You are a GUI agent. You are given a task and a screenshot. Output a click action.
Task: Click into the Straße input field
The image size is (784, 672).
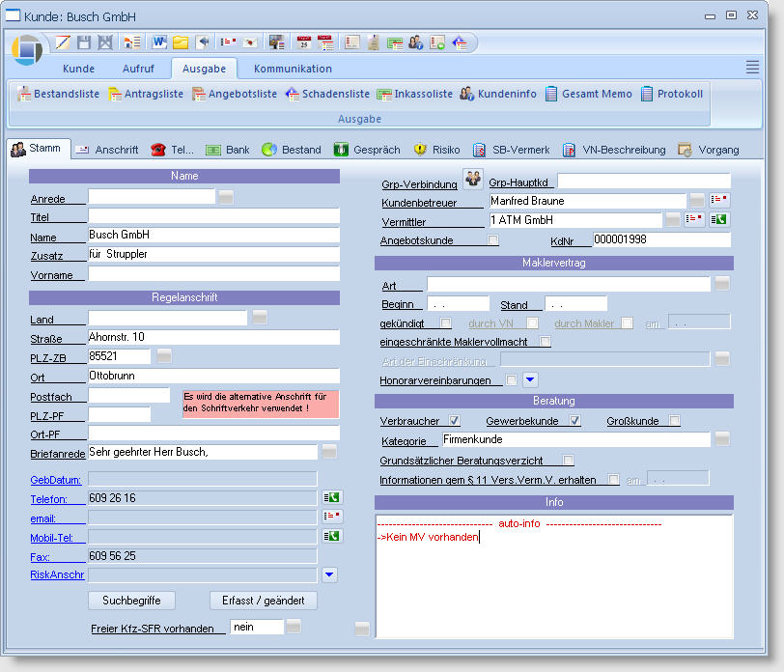coord(213,337)
